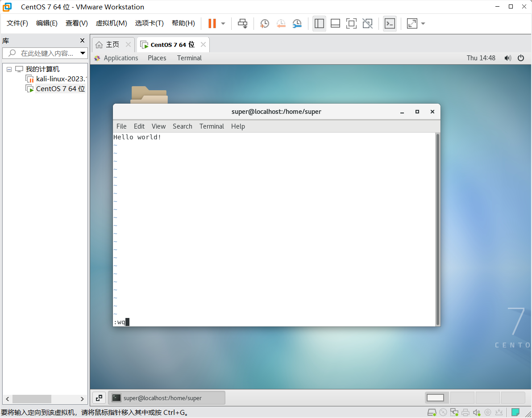The image size is (532, 418).
Task: Revert to the previous snapshot
Action: (x=281, y=23)
